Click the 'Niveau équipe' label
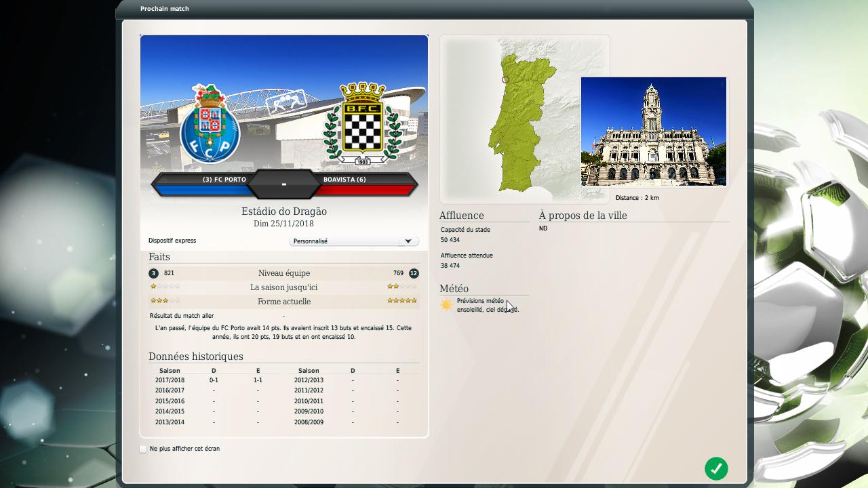This screenshot has width=868, height=488. (284, 273)
